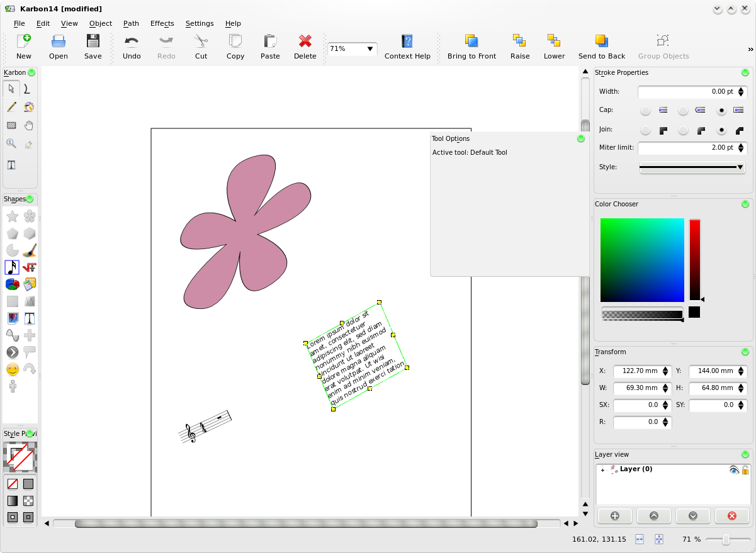Activate the zoom magnifier tool
The height and width of the screenshot is (553, 756).
pos(11,144)
